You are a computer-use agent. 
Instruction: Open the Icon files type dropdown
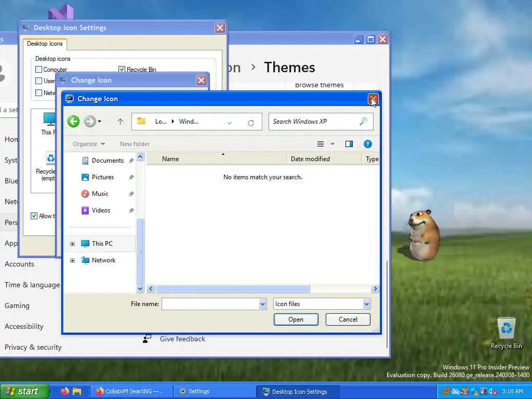322,304
